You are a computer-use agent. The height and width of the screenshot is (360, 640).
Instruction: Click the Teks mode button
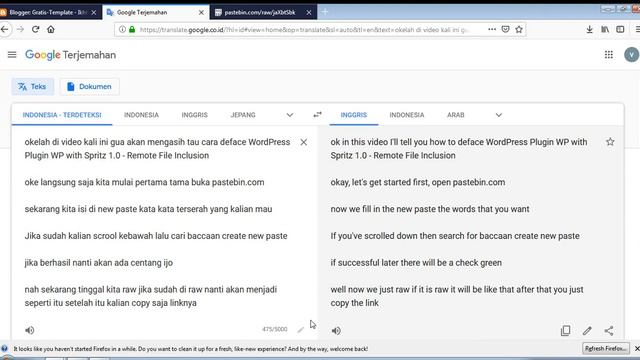point(33,87)
